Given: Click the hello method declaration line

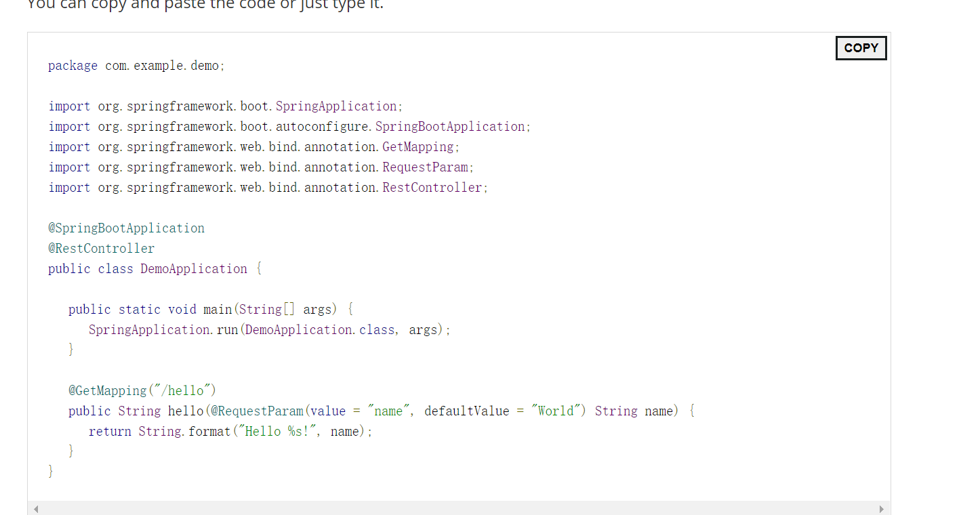Looking at the screenshot, I should [x=380, y=411].
